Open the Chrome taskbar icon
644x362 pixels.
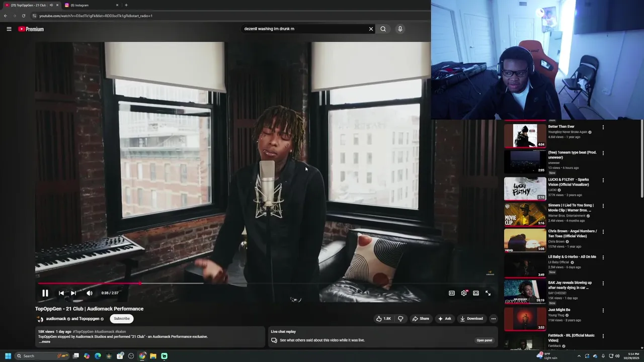coord(142,356)
